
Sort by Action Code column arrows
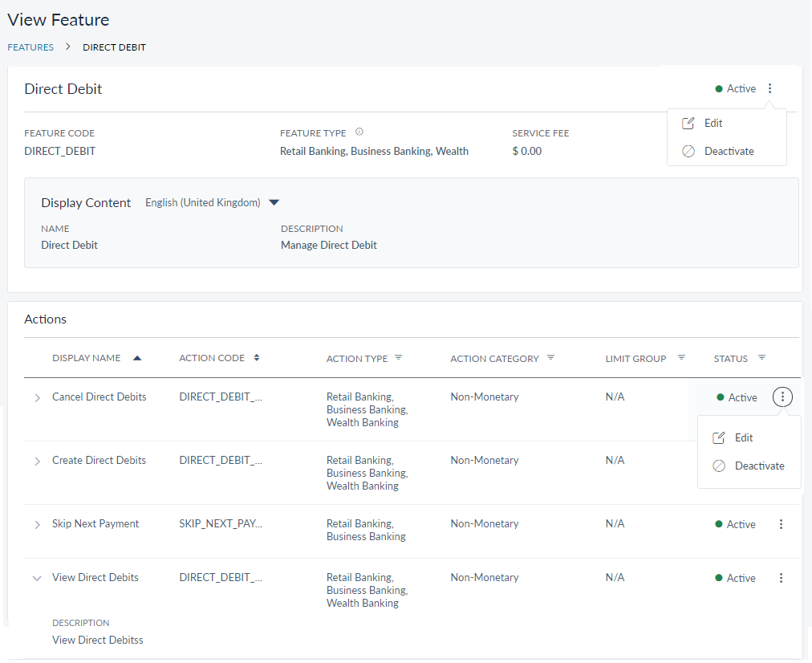point(257,358)
